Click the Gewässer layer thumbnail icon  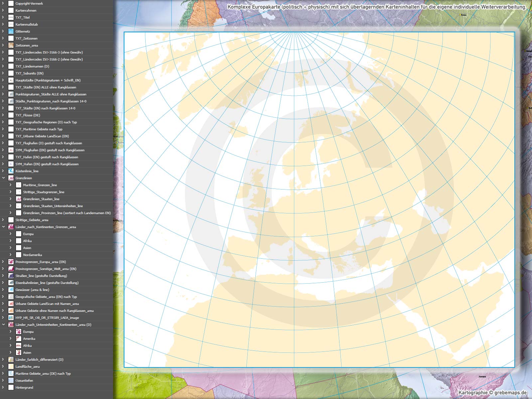(11, 290)
